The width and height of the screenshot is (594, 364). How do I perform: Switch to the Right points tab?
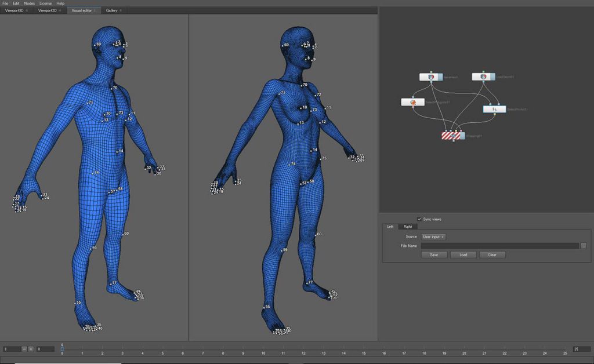point(408,227)
